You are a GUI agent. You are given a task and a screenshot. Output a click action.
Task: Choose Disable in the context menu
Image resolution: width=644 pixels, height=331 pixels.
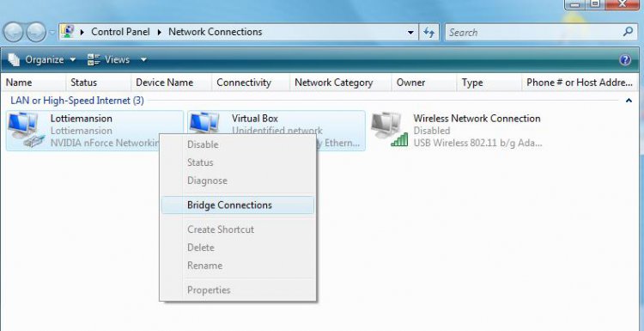(x=238, y=144)
